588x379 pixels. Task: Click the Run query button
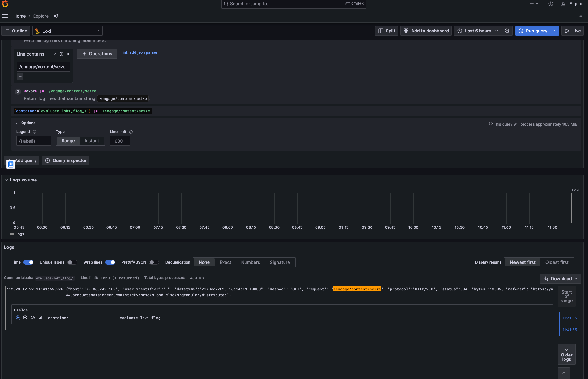(x=533, y=31)
